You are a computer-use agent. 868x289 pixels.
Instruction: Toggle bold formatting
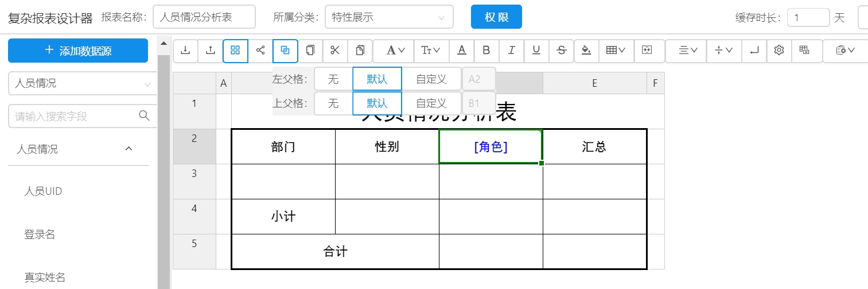click(x=486, y=51)
